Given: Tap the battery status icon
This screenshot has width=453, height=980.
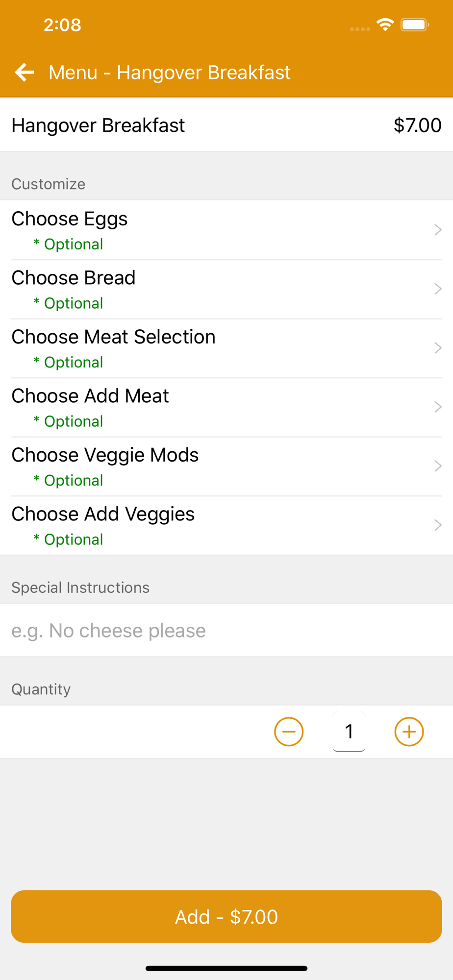Looking at the screenshot, I should (415, 24).
